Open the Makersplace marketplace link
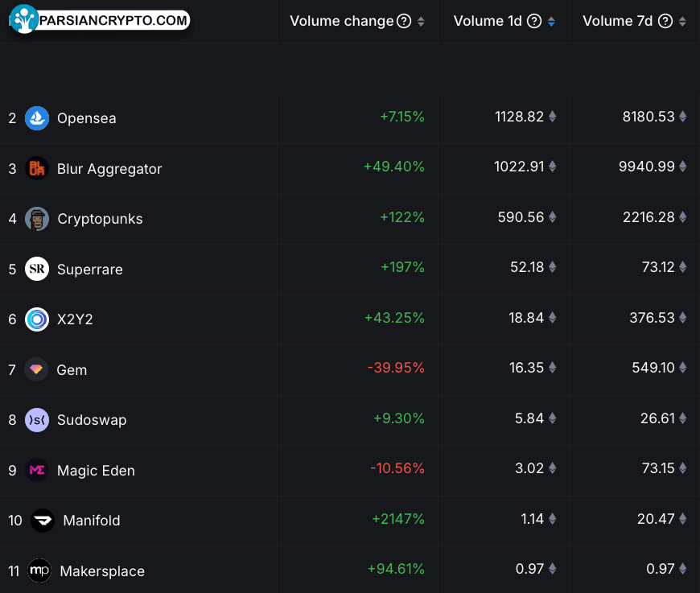Screen dimensions: 700x593 [x=102, y=570]
